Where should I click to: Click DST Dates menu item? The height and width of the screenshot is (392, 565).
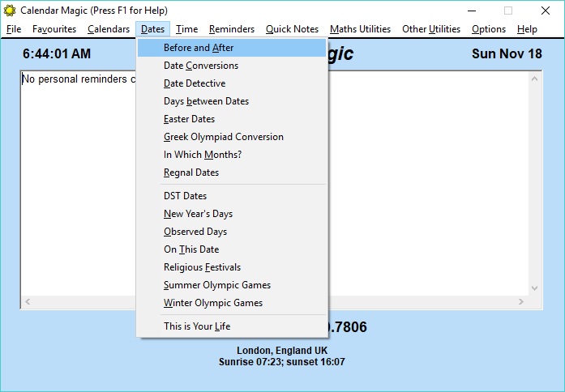click(x=185, y=196)
